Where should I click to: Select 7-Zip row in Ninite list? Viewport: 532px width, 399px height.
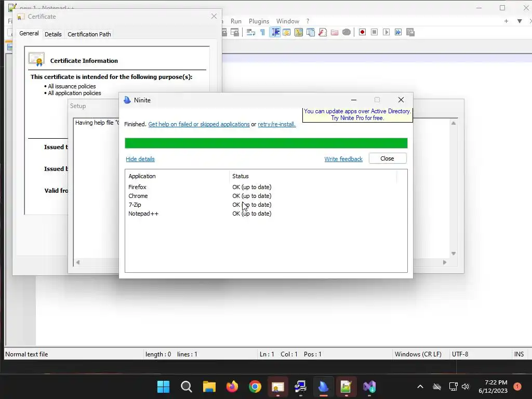point(265,205)
